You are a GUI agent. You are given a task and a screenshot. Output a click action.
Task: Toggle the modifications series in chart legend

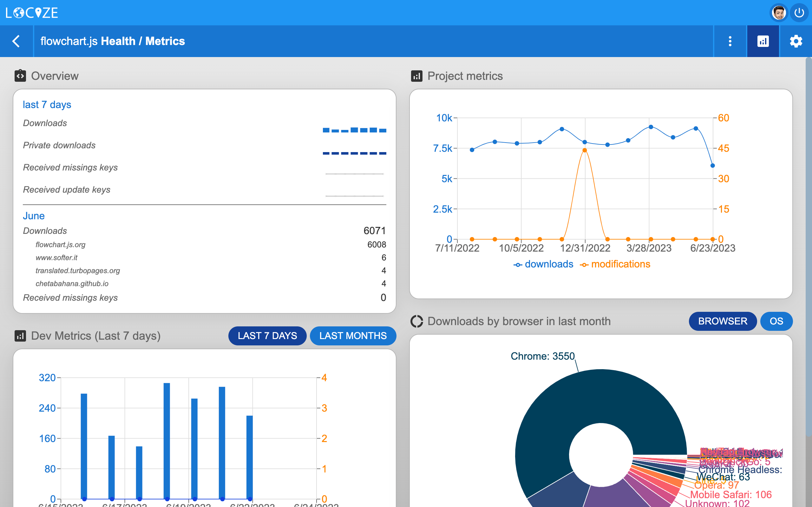pyautogui.click(x=620, y=264)
